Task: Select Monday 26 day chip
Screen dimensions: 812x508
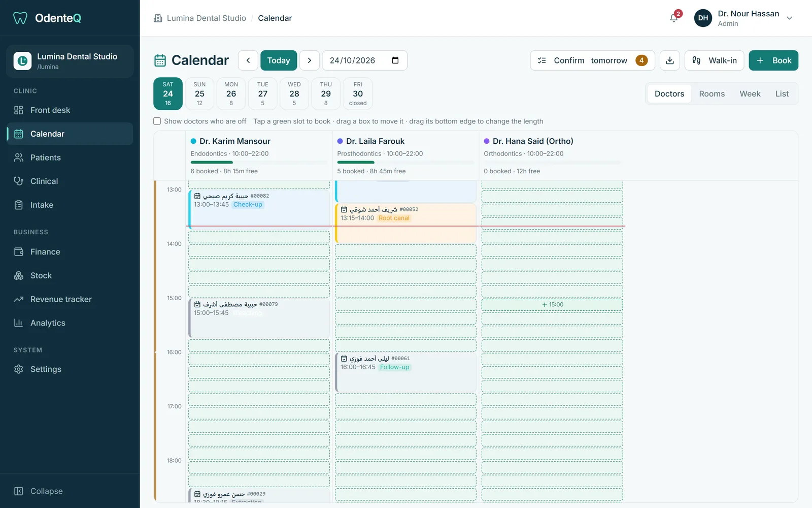Action: (x=231, y=94)
